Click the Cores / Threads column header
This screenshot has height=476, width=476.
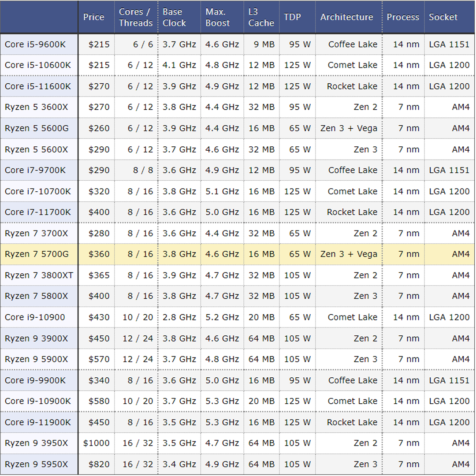click(135, 17)
